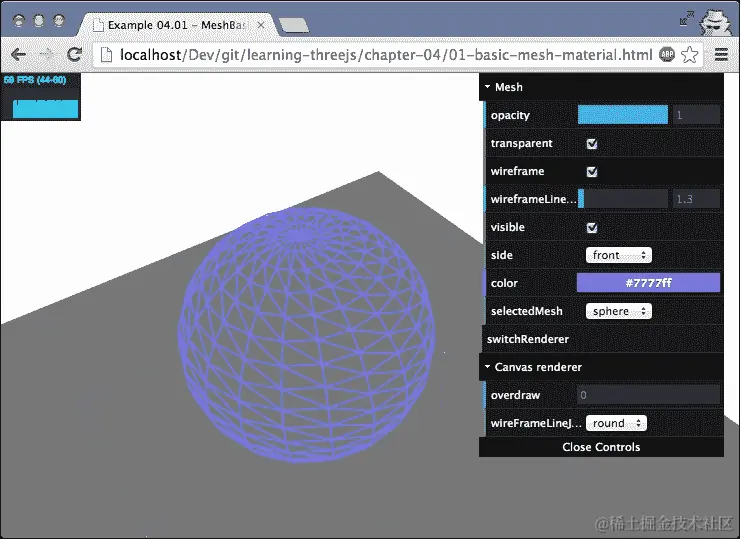
Task: Click the opacity label
Action: coord(510,116)
